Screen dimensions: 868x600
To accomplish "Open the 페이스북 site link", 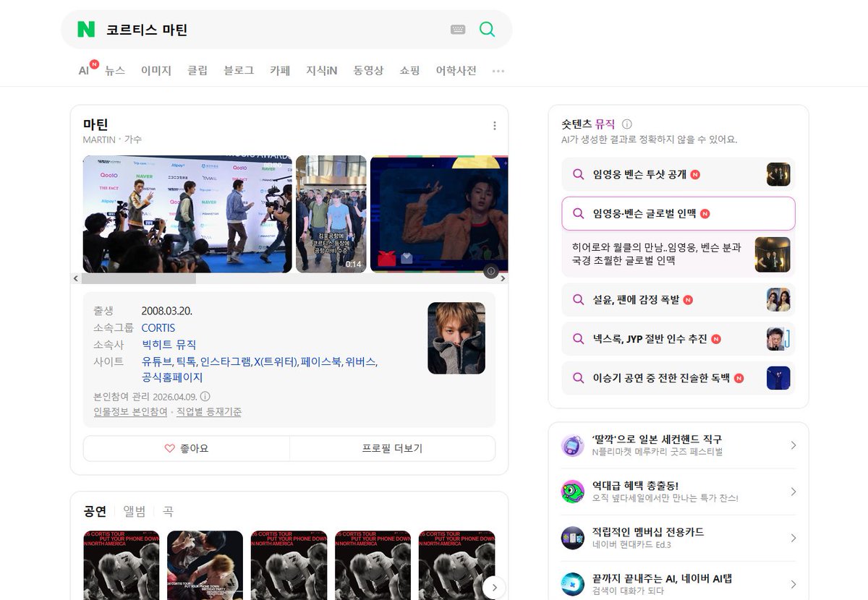I will point(322,361).
